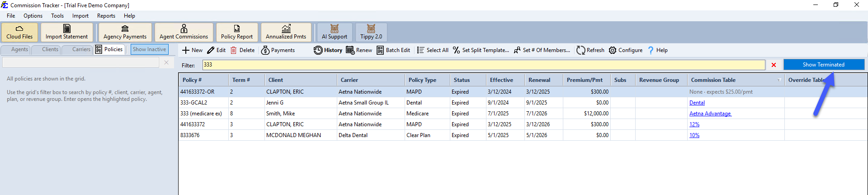Delete the selected policy

[243, 50]
